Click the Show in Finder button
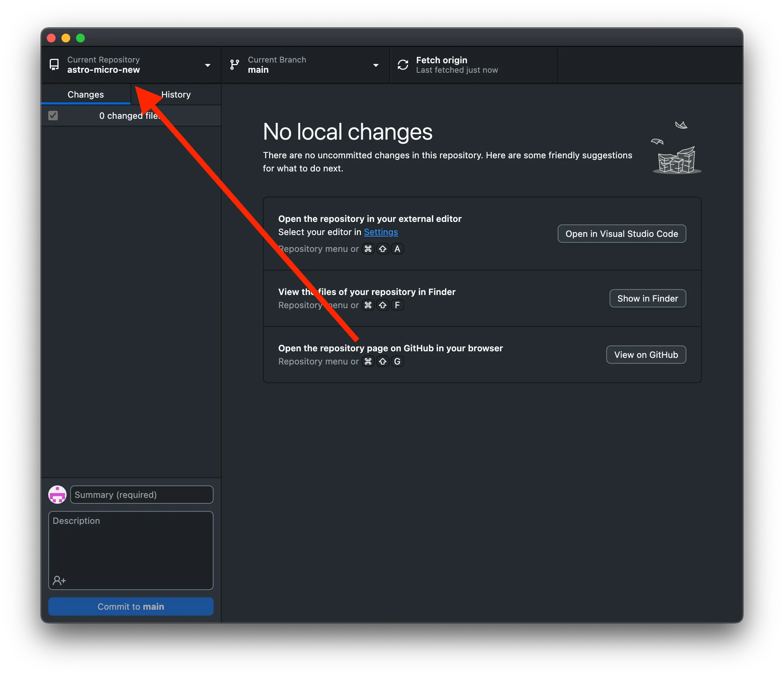The height and width of the screenshot is (677, 784). click(x=647, y=298)
